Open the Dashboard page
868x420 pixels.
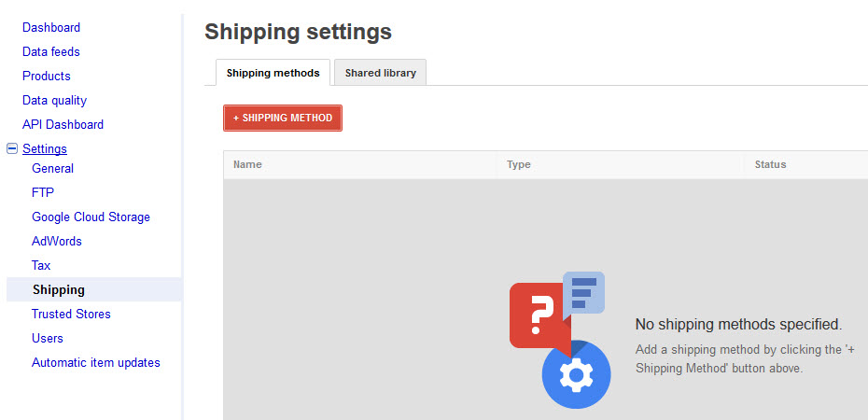point(51,27)
